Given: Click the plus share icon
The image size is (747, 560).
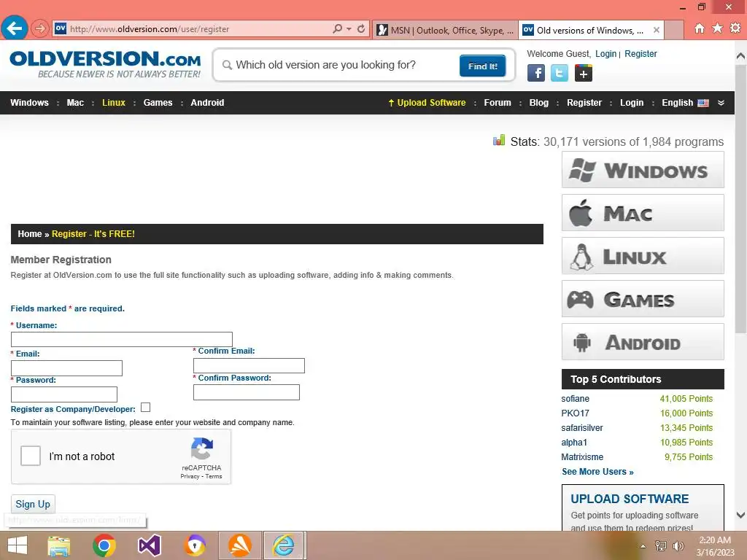Looking at the screenshot, I should click(583, 73).
